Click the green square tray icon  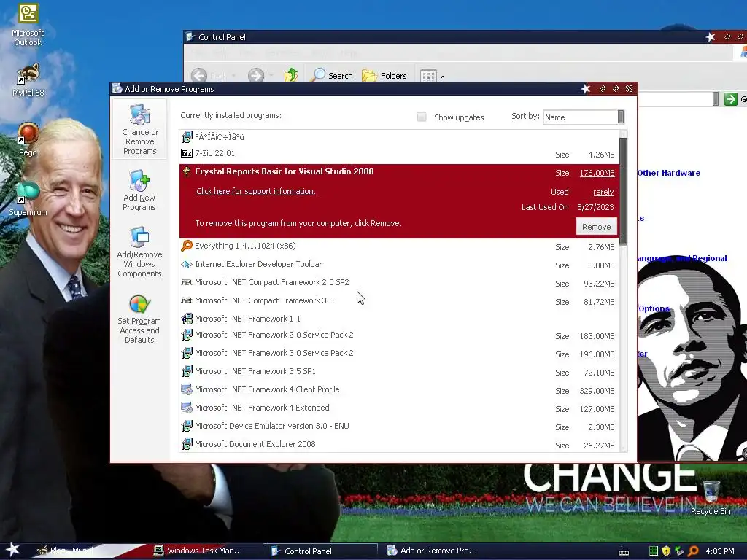[x=654, y=551]
